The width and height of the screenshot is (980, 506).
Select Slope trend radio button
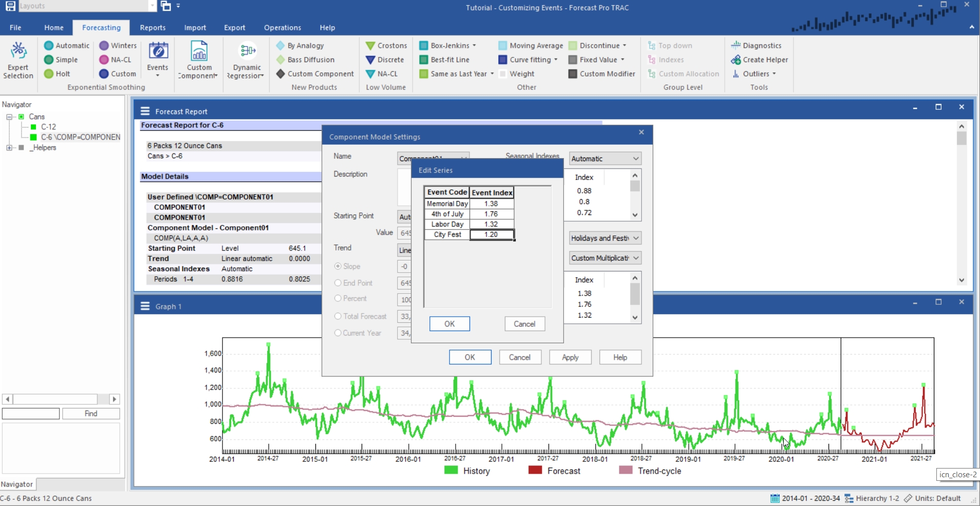point(338,266)
